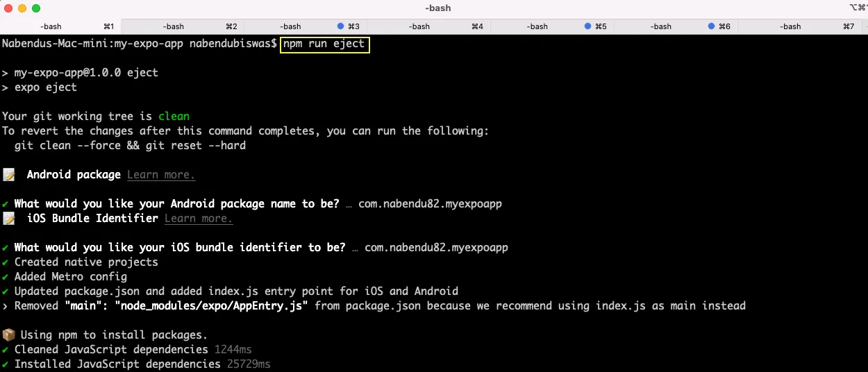The width and height of the screenshot is (868, 372).
Task: Open Learn more link for Android package
Action: pyautogui.click(x=161, y=175)
